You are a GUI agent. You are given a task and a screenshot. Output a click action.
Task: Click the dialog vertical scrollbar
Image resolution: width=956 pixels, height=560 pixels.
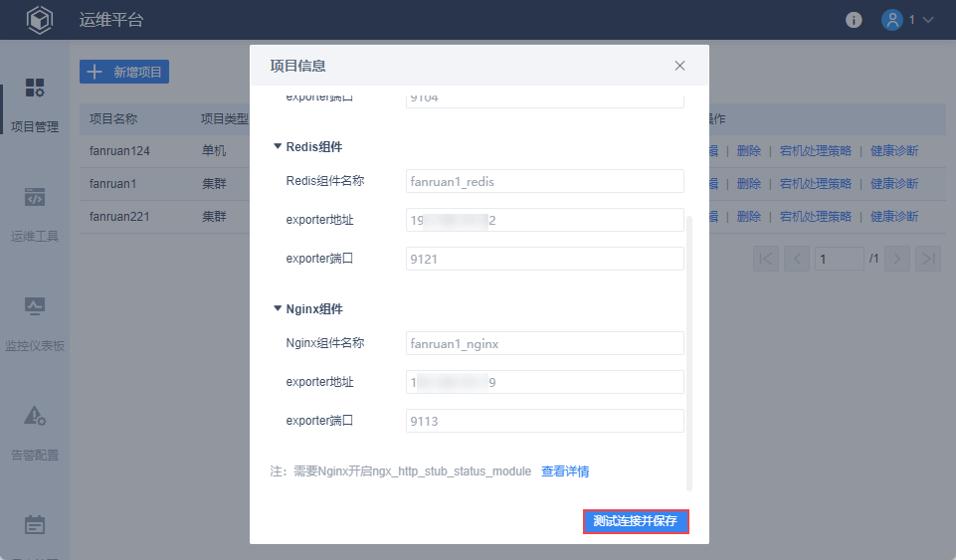[689, 353]
